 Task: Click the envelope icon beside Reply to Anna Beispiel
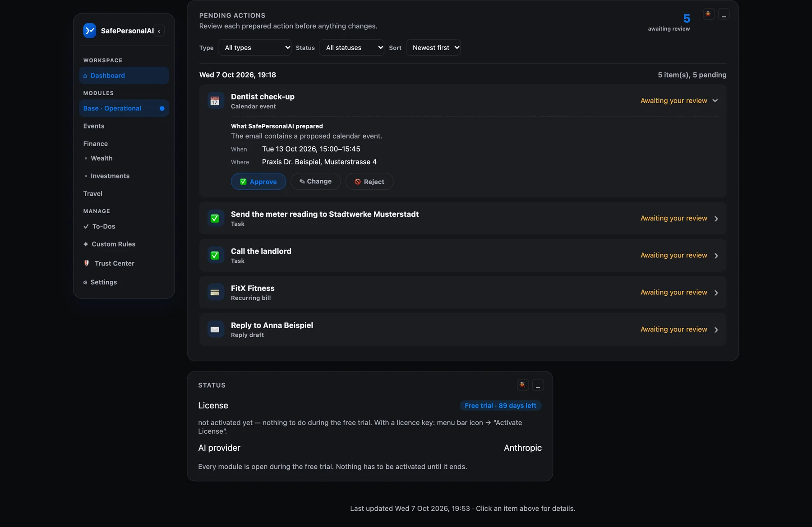(x=215, y=330)
